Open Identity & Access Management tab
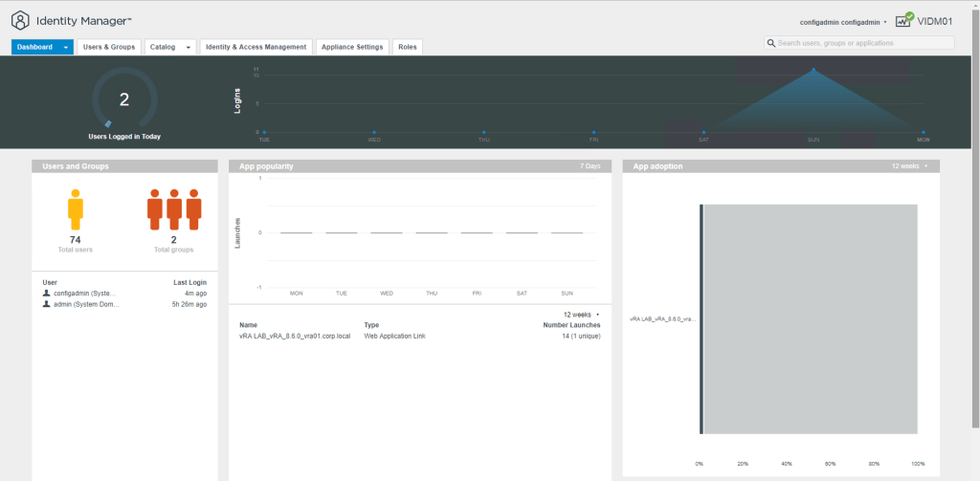Image resolution: width=980 pixels, height=481 pixels. (x=256, y=47)
